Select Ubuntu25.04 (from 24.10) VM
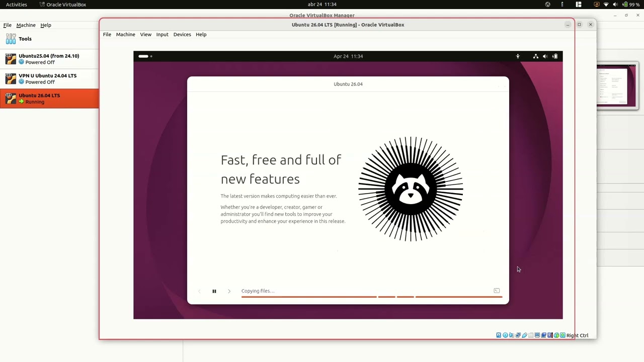This screenshot has height=362, width=644. point(49,59)
